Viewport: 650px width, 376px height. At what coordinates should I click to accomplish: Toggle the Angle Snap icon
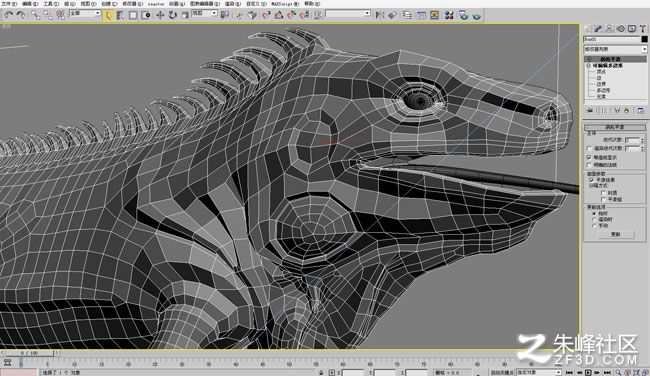click(279, 15)
